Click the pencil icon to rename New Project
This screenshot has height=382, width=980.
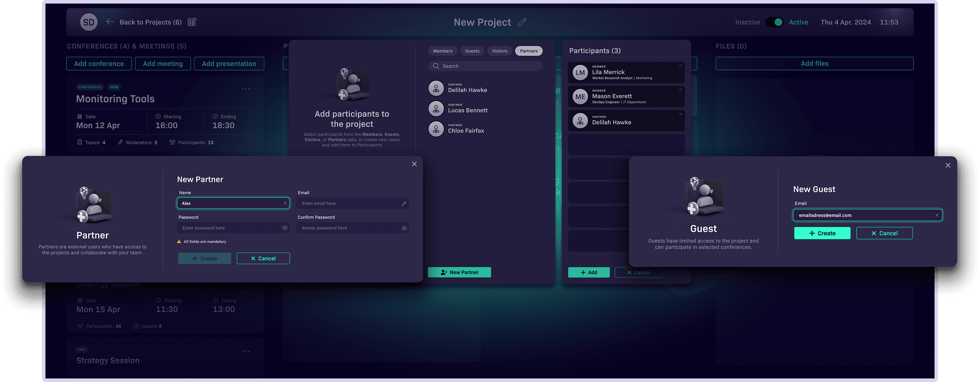[522, 22]
